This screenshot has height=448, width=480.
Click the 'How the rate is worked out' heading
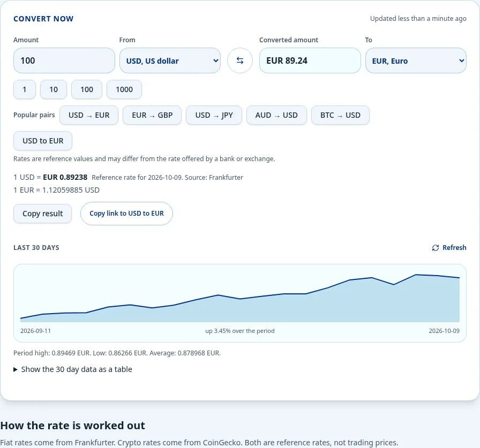(x=72, y=426)
